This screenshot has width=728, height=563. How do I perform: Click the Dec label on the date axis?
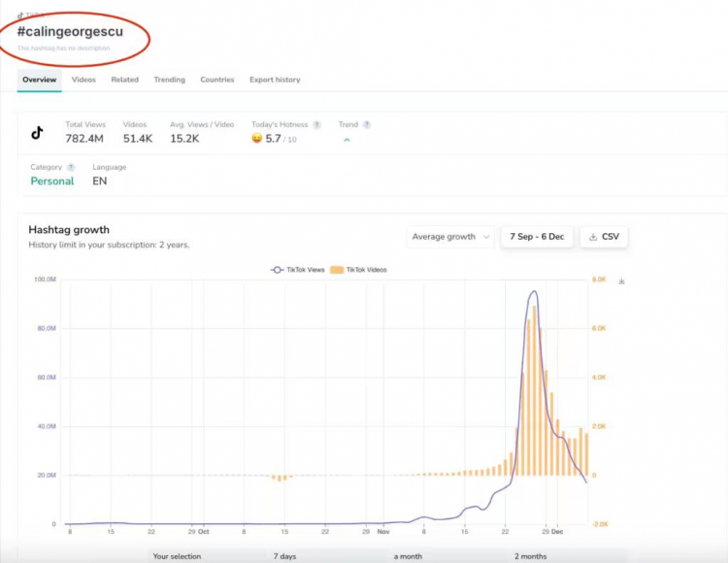557,532
